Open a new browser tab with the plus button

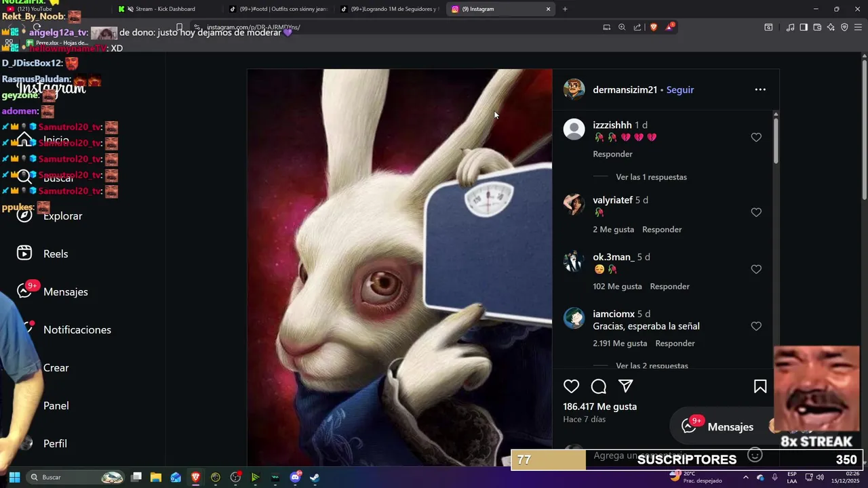[565, 9]
